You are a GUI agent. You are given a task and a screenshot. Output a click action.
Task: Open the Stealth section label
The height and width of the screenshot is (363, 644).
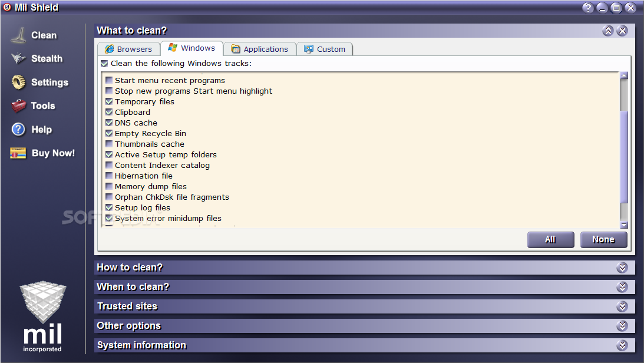(47, 59)
